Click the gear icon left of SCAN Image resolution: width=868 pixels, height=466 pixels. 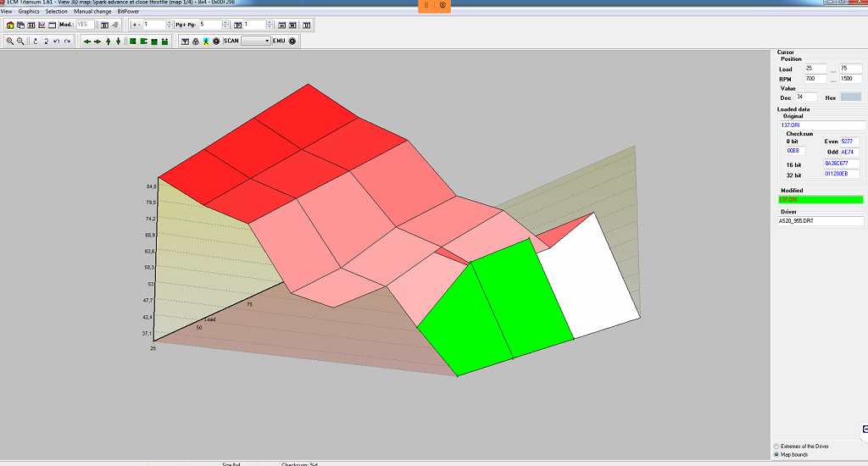216,41
